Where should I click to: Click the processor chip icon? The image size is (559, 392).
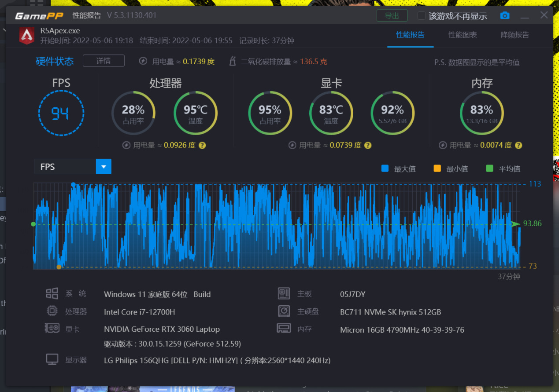coord(52,311)
